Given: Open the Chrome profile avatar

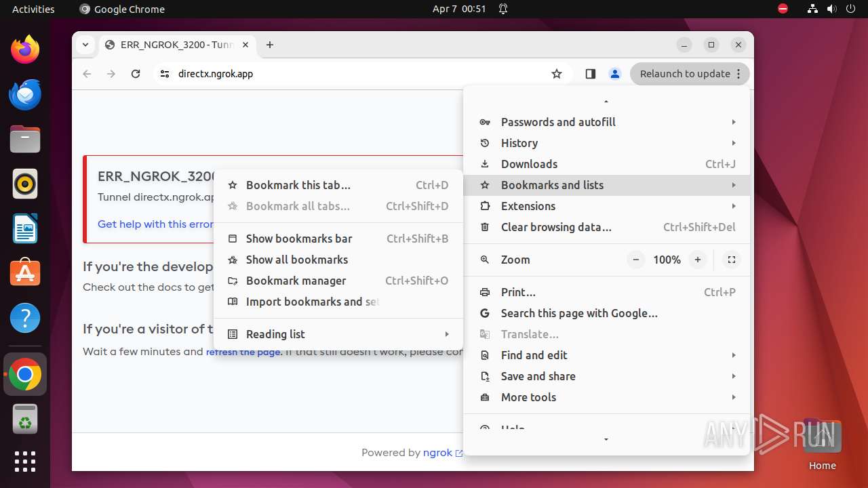Looking at the screenshot, I should point(615,74).
